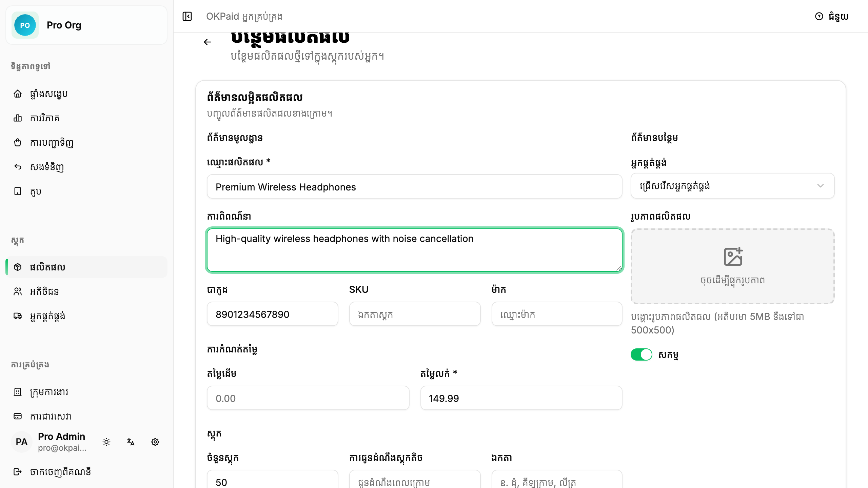The image size is (868, 488).
Task: Click the selling price 149.99 field
Action: click(521, 398)
